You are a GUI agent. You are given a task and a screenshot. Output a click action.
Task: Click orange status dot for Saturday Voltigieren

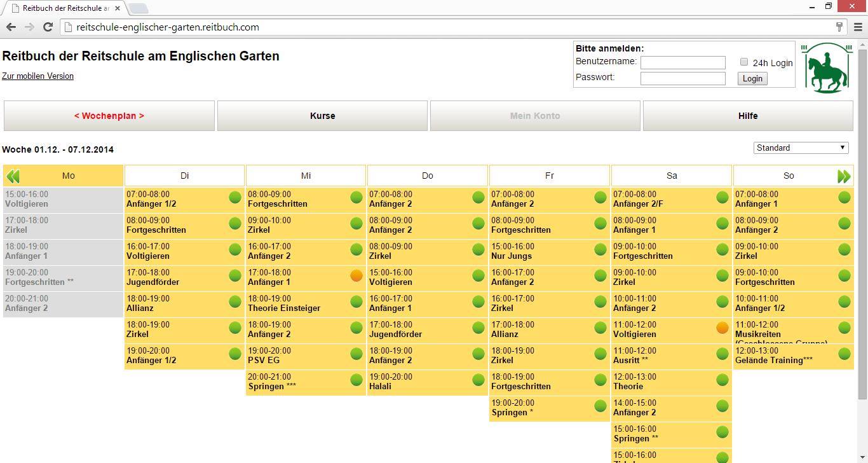pos(722,328)
